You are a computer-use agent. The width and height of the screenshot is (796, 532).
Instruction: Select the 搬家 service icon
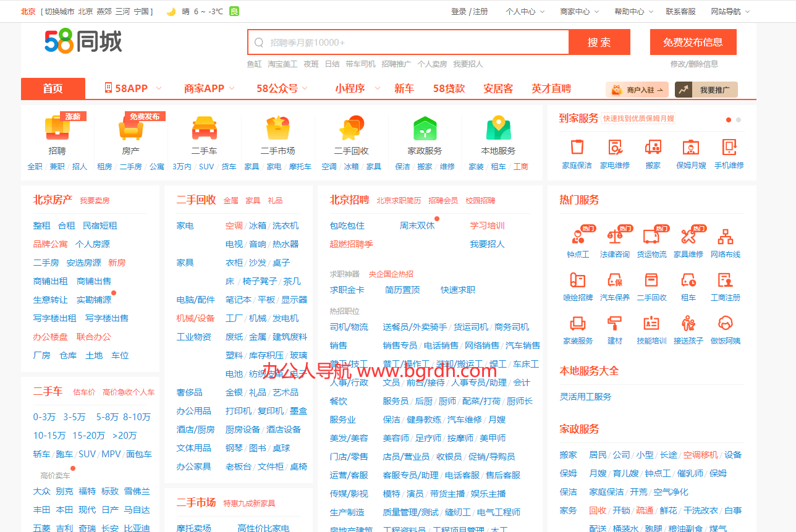click(x=653, y=147)
